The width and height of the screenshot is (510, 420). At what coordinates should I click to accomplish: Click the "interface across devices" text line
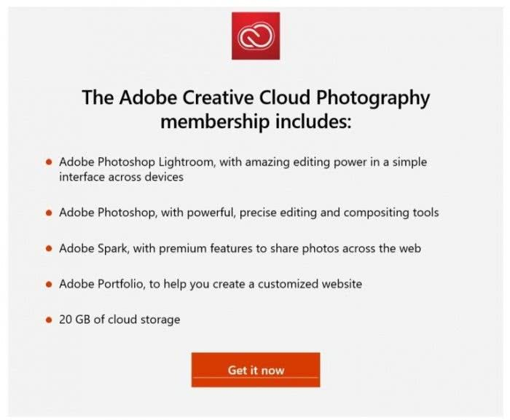point(121,177)
